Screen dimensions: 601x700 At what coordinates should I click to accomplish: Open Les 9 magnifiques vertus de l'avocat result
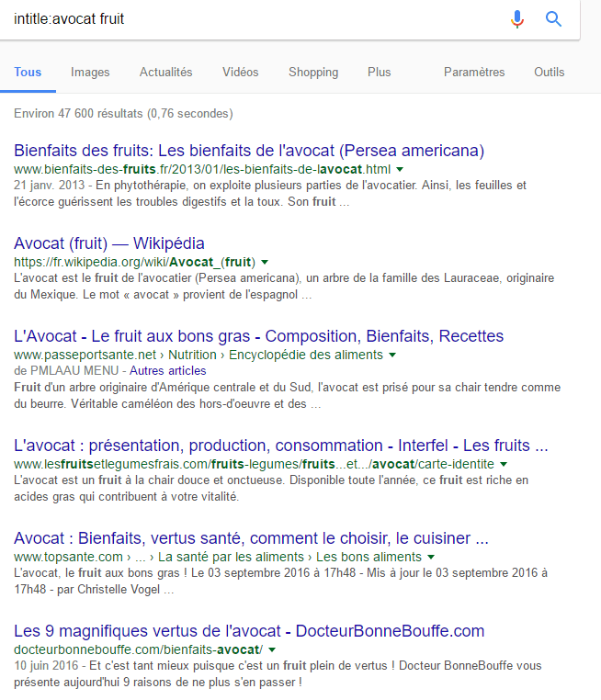tap(249, 631)
